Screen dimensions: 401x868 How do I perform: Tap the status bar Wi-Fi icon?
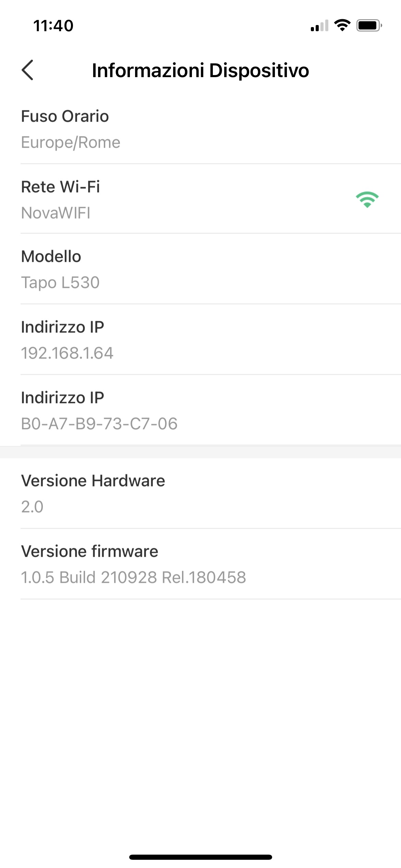coord(342,25)
